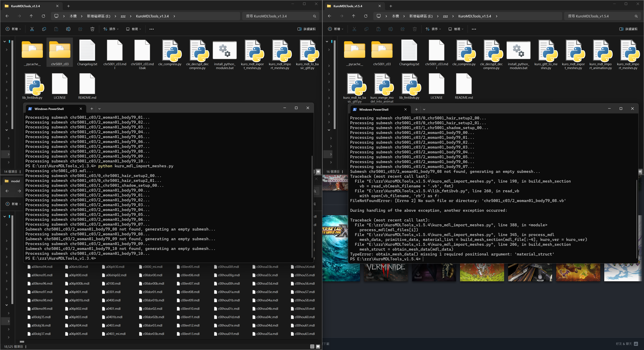Screen dimensions: 644x350
Task: Click Delete trash icon in left Explorer toolbar
Action: pos(92,29)
